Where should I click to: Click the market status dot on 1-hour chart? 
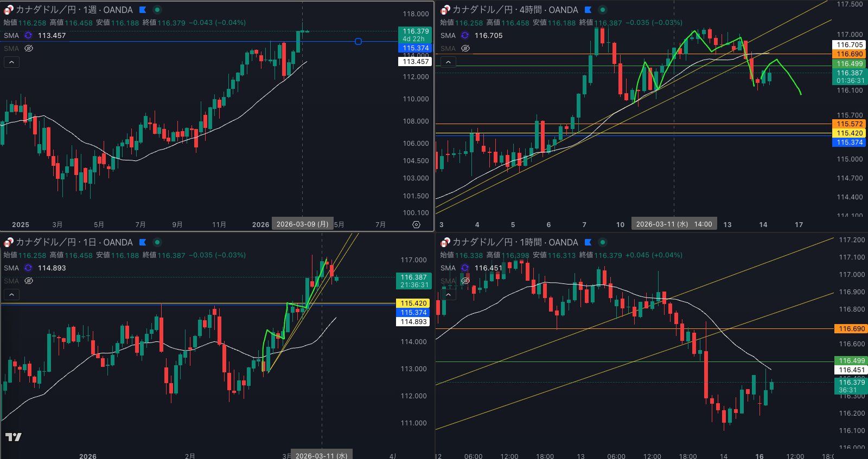coord(603,242)
